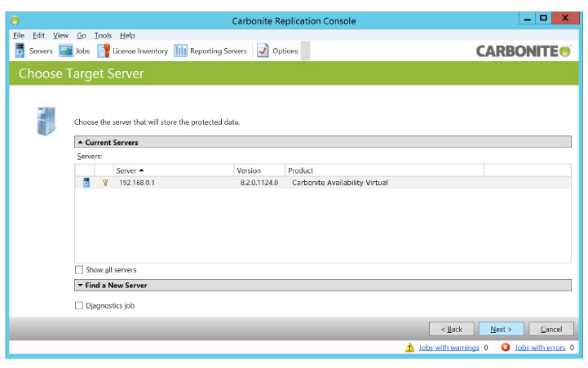Click the Carbonite logo
Screen dimensions: 588x368
click(x=524, y=51)
